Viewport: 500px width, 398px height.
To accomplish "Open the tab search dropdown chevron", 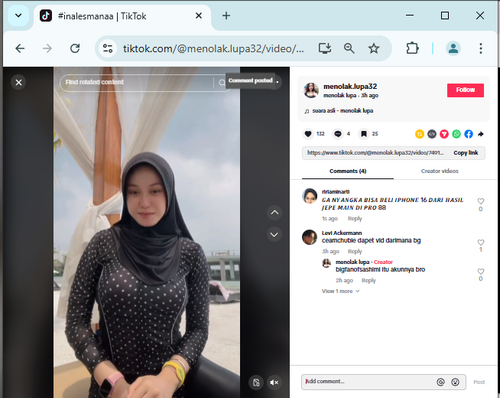I will (18, 16).
